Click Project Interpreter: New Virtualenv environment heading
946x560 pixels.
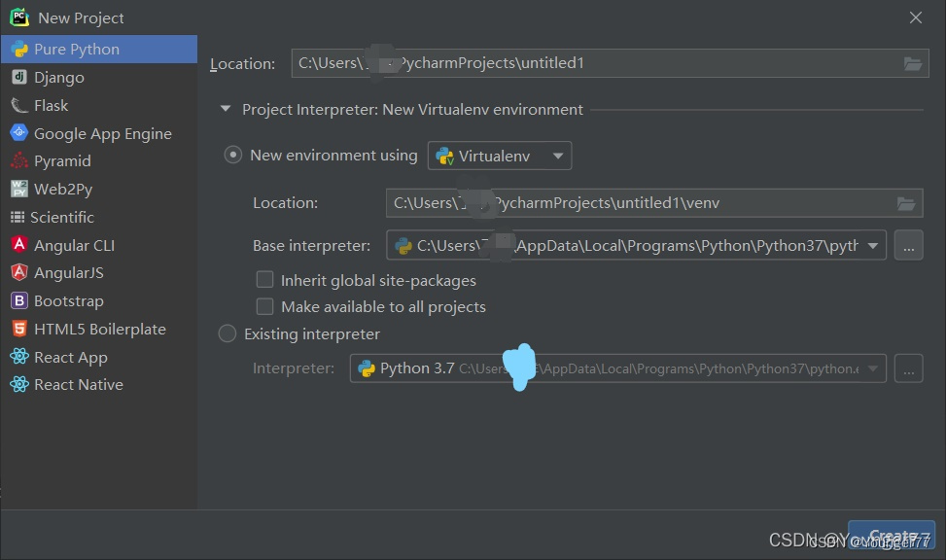pos(412,109)
